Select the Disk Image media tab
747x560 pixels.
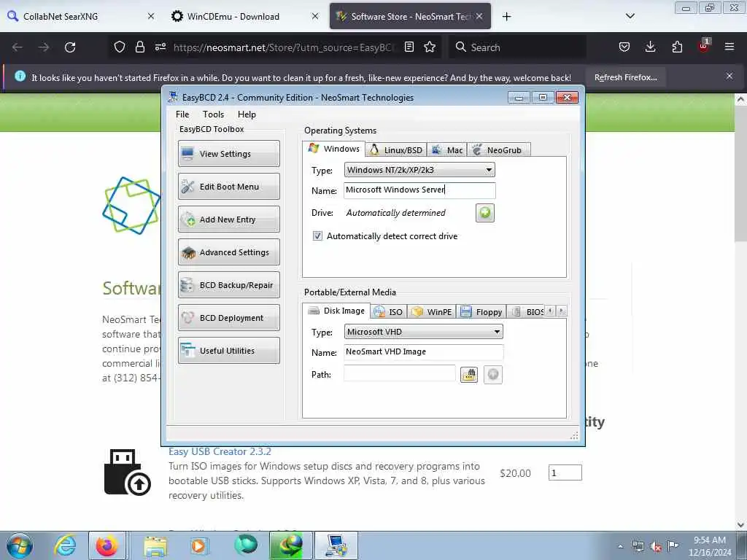pyautogui.click(x=336, y=311)
